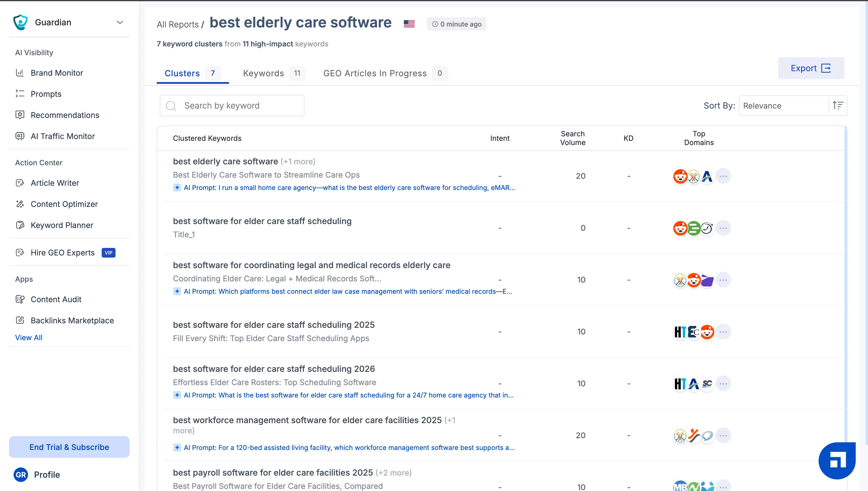Show more domains for legal medical records cluster
868x491 pixels.
(x=723, y=280)
